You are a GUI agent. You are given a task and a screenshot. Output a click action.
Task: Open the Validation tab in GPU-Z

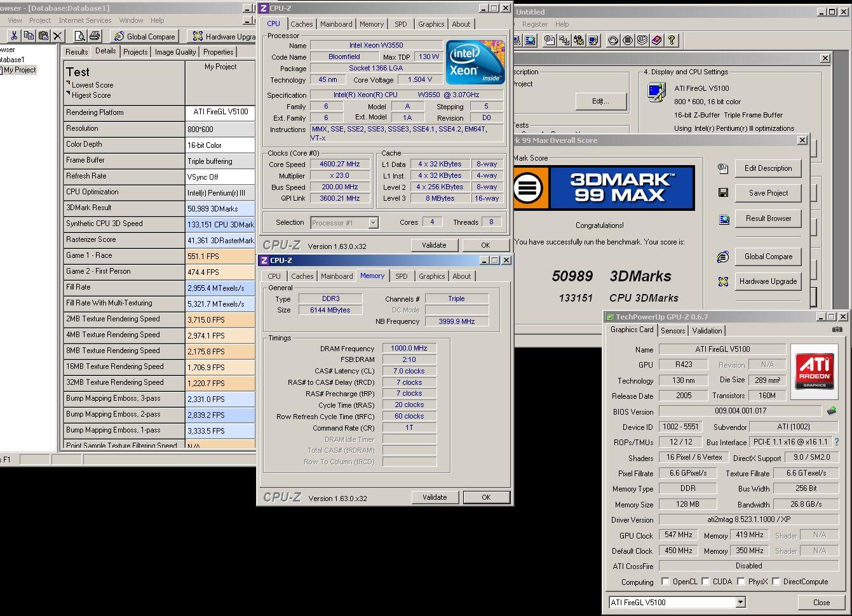[x=707, y=330]
